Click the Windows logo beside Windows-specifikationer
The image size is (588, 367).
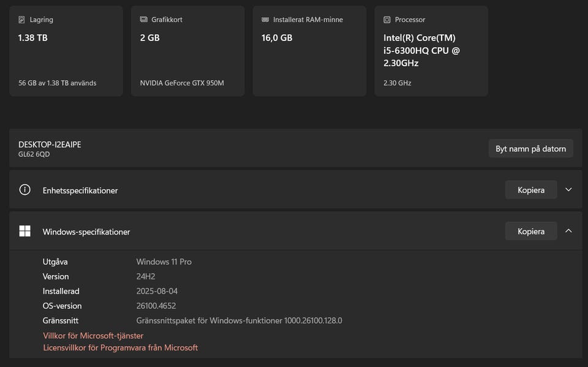coord(25,231)
